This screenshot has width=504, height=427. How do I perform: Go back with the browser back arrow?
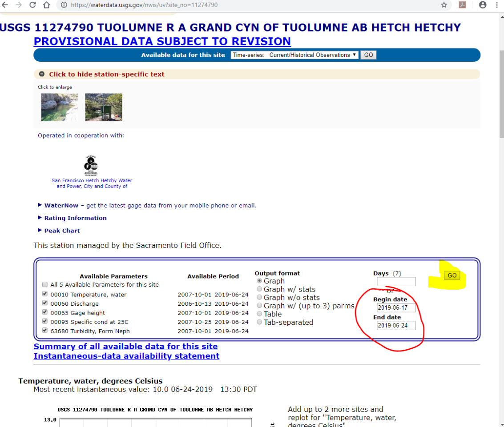click(x=5, y=5)
